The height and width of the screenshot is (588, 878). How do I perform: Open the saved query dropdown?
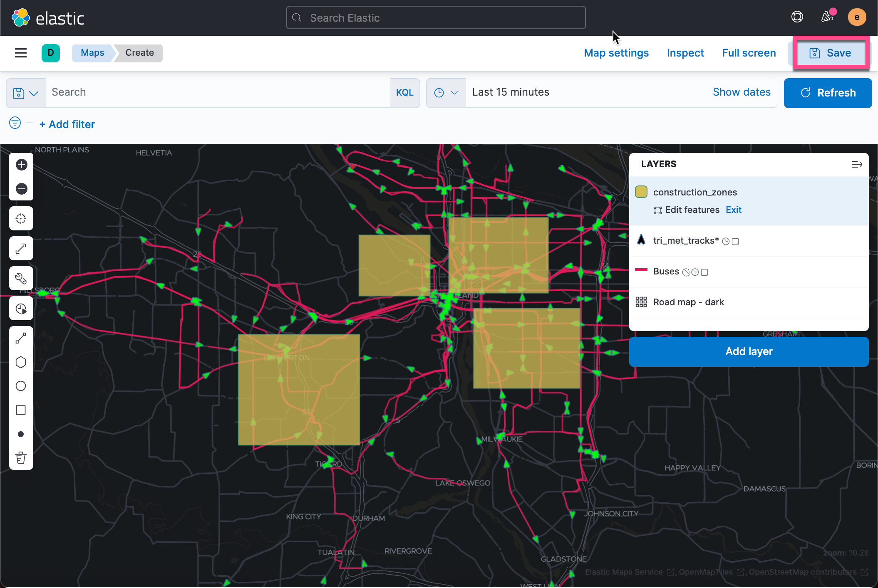(26, 93)
